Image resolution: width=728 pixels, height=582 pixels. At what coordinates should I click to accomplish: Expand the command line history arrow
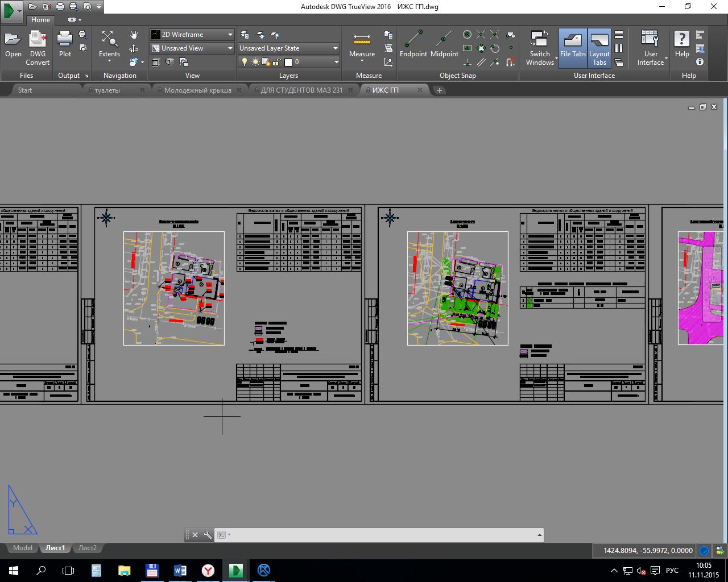[539, 535]
